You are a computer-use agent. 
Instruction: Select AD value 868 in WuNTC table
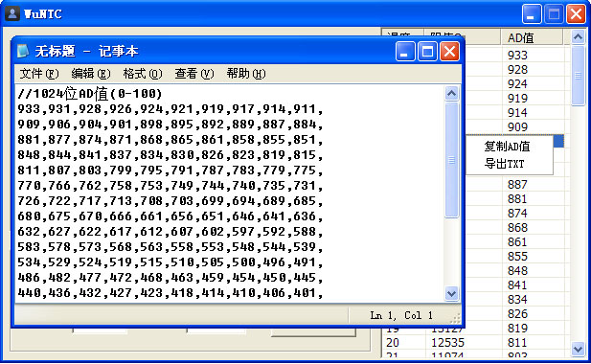[x=517, y=228]
